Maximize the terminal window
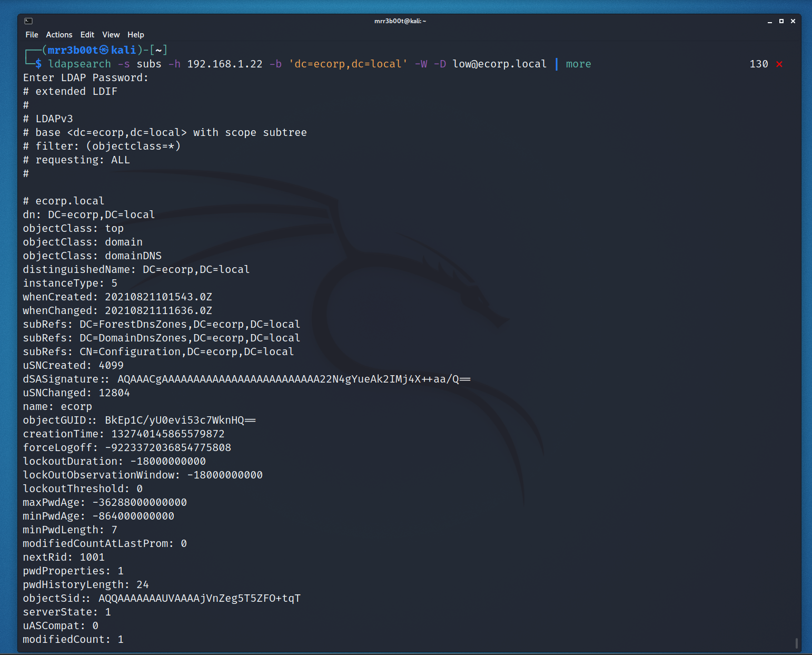Screen dimensions: 812x655 pyautogui.click(x=781, y=21)
